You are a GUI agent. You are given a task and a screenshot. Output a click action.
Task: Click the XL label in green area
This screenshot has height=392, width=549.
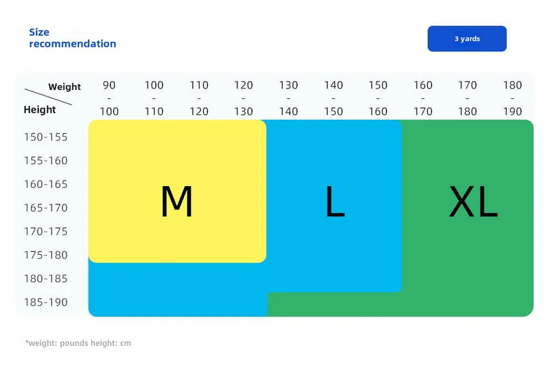coord(473,201)
